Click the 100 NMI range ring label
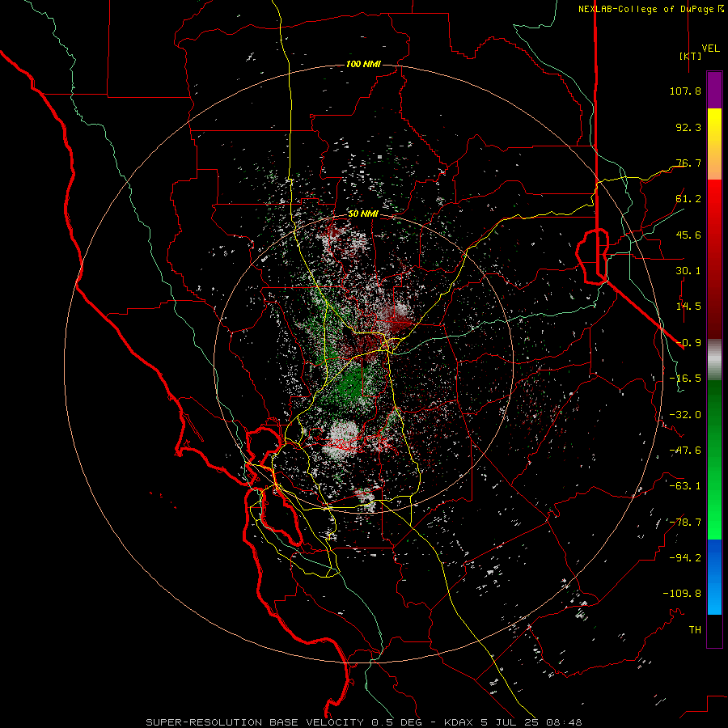The image size is (728, 728). coord(363,64)
